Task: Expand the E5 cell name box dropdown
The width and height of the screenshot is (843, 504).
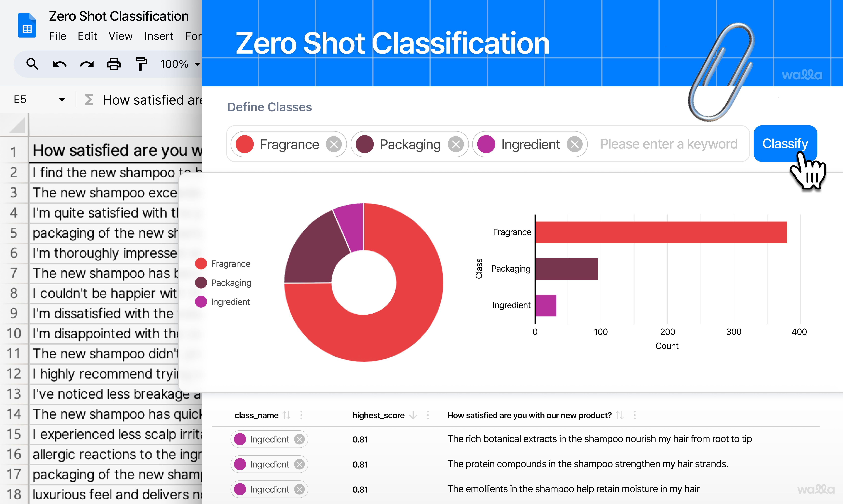Action: click(x=62, y=99)
